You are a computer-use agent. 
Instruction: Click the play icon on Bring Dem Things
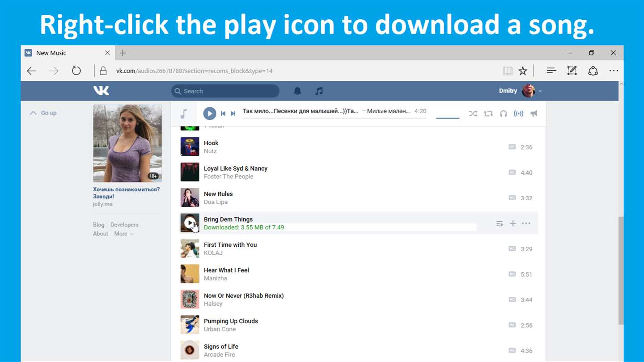coord(190,223)
